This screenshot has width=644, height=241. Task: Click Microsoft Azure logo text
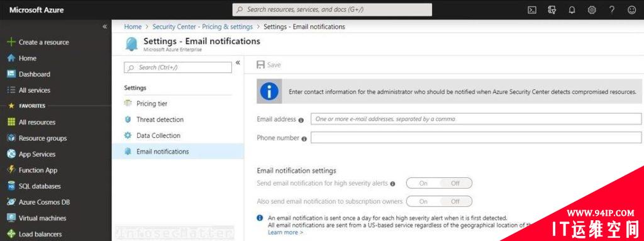pyautogui.click(x=36, y=10)
